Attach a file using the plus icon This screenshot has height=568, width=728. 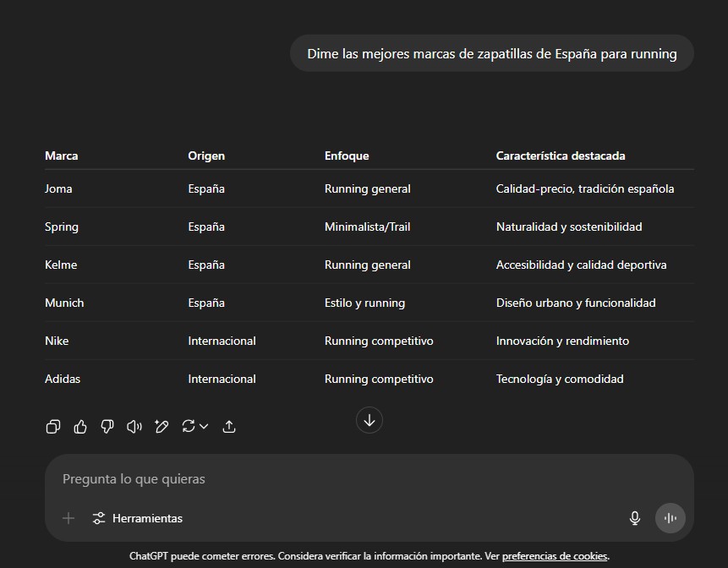click(68, 517)
